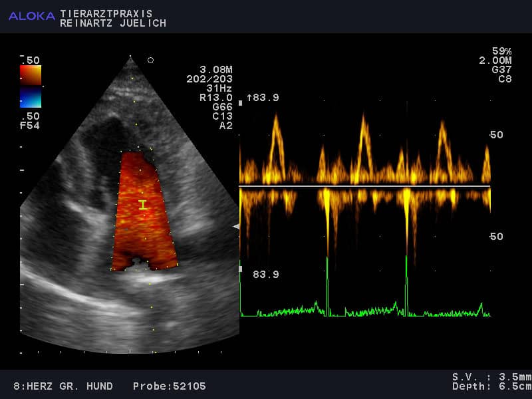The height and width of the screenshot is (399, 532).
Task: Click the 3.08M frequency value
Action: pos(216,70)
